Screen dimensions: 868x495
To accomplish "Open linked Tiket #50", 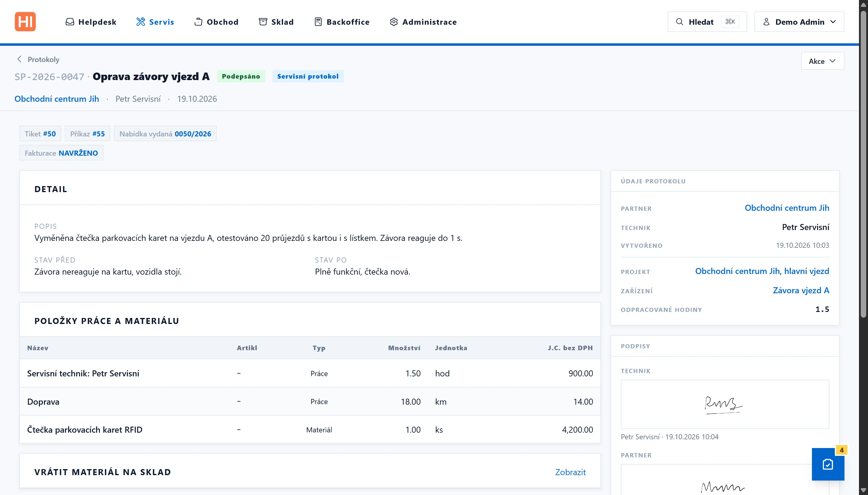I will [x=40, y=134].
